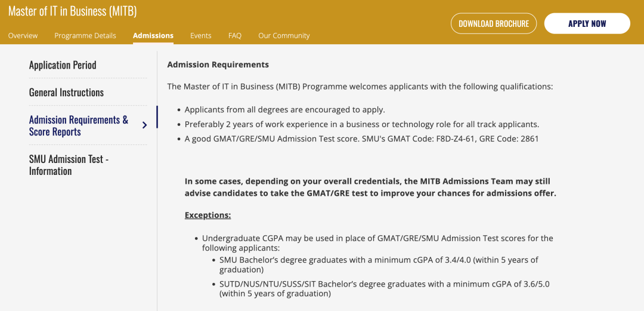Click the Master of IT in Business (MITB) title

coord(72,11)
